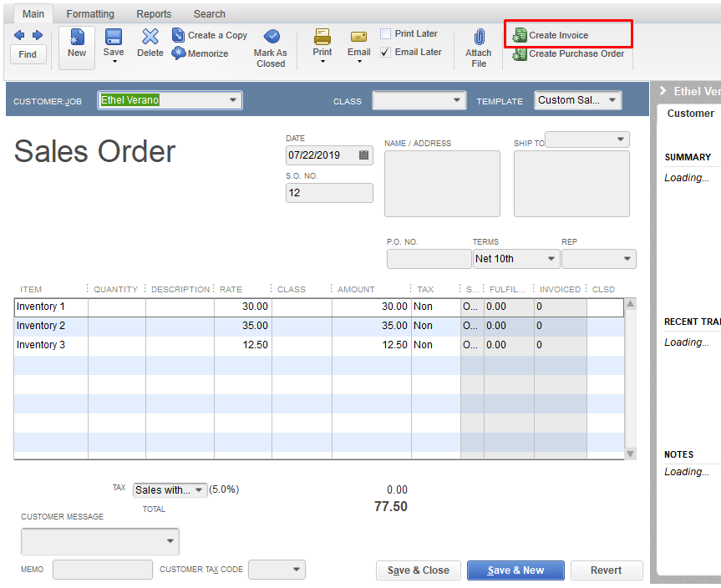Click the DESCRIPTION column header
The height and width of the screenshot is (588, 721).
180,289
